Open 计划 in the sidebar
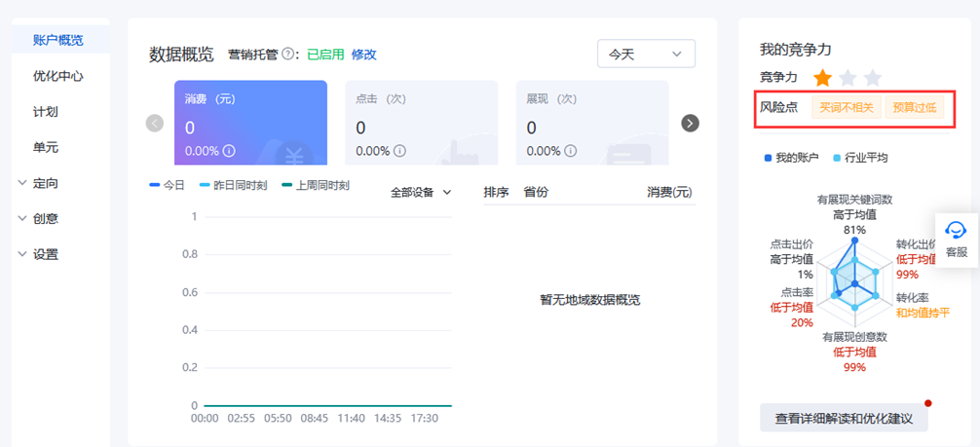The image size is (980, 447). coord(46,112)
